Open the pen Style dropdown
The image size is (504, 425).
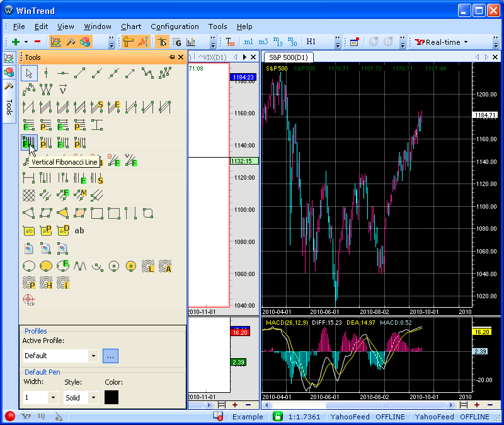pyautogui.click(x=93, y=398)
